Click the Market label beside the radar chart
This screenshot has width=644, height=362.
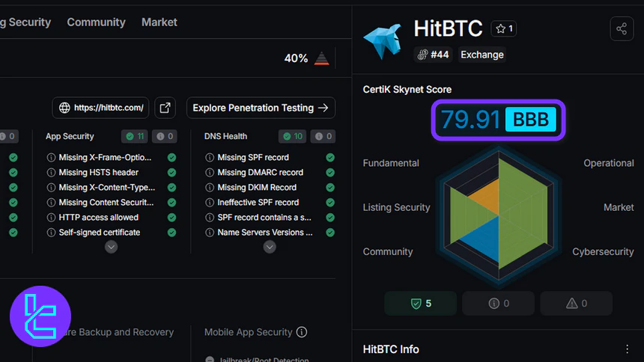619,207
